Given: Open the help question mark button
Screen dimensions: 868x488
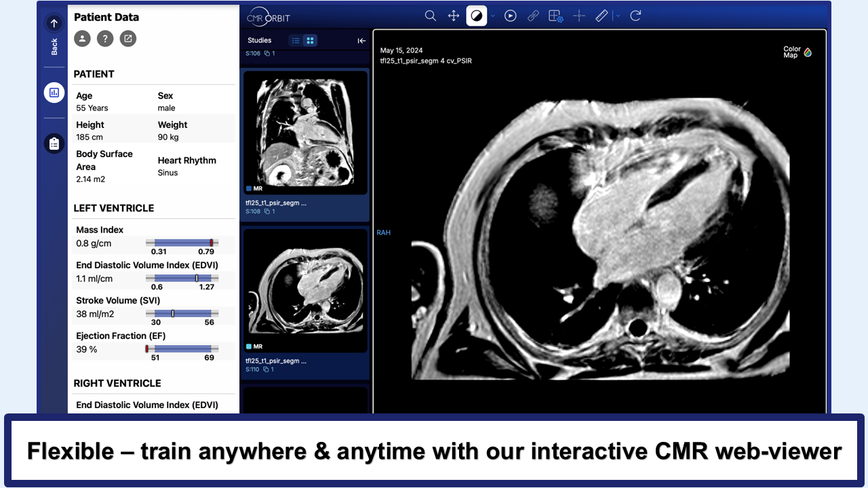Looking at the screenshot, I should coord(104,39).
